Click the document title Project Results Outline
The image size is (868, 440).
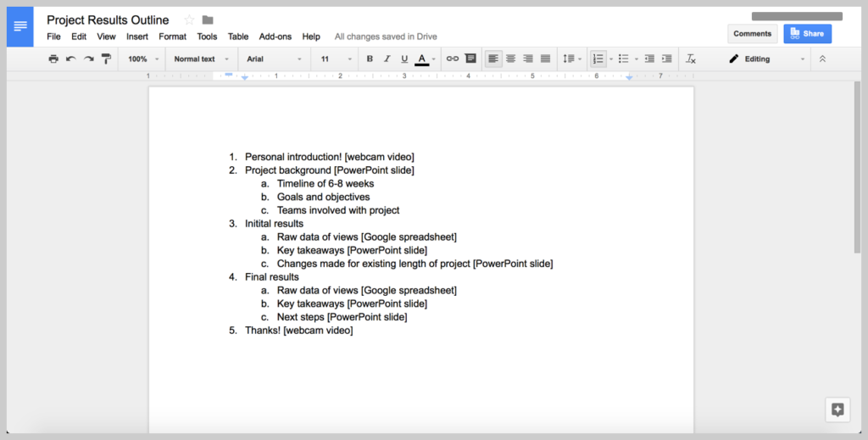[108, 20]
